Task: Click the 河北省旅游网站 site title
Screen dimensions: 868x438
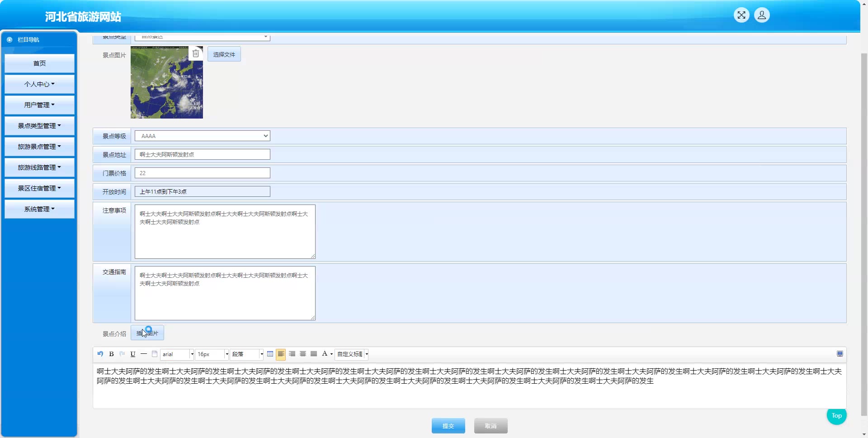Action: pyautogui.click(x=83, y=17)
